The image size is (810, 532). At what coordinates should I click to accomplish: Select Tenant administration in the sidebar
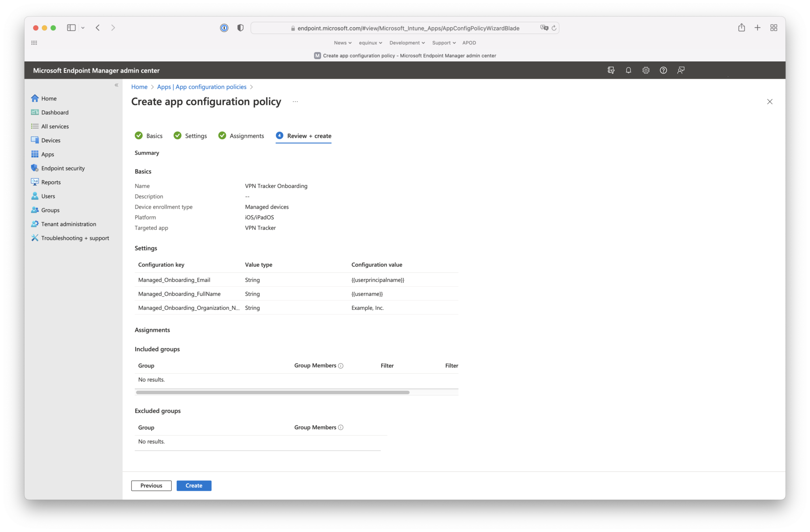coord(68,224)
